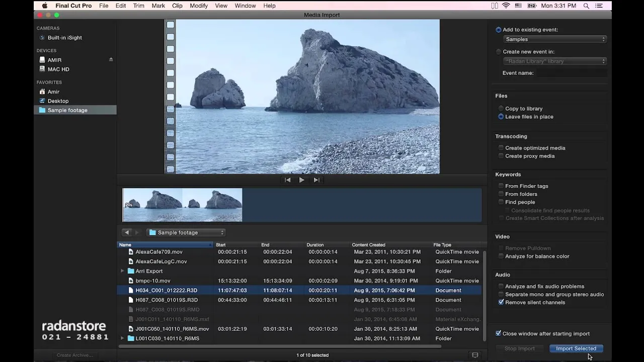This screenshot has width=644, height=362.
Task: Click the Stop Import button
Action: (x=520, y=348)
